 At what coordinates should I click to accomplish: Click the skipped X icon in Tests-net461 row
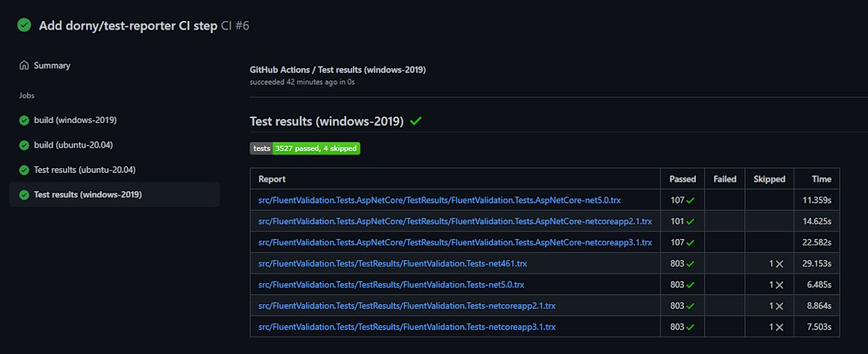[x=779, y=264]
